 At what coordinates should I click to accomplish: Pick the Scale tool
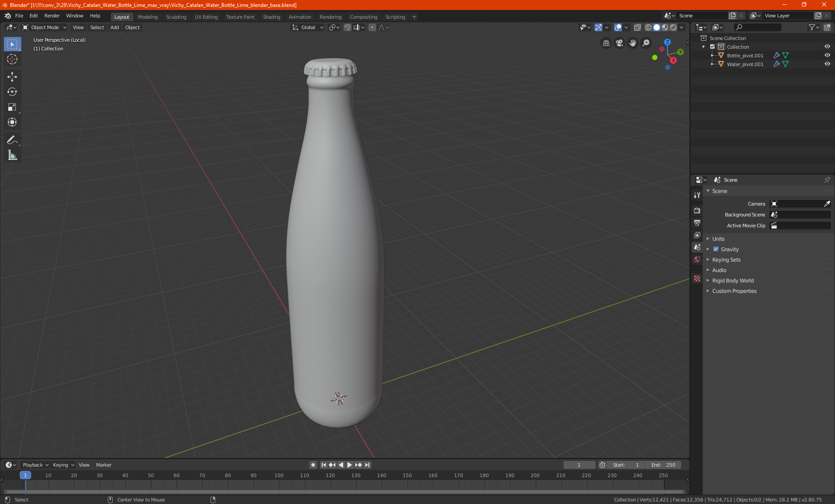(x=12, y=107)
